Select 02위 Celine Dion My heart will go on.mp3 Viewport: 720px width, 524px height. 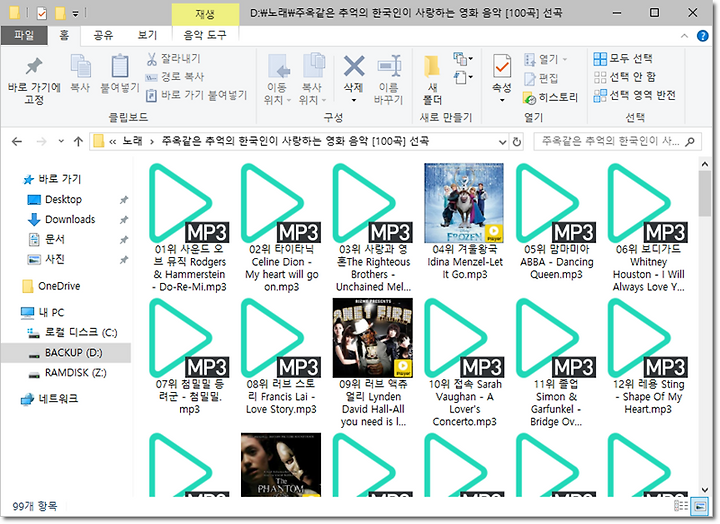click(x=281, y=228)
